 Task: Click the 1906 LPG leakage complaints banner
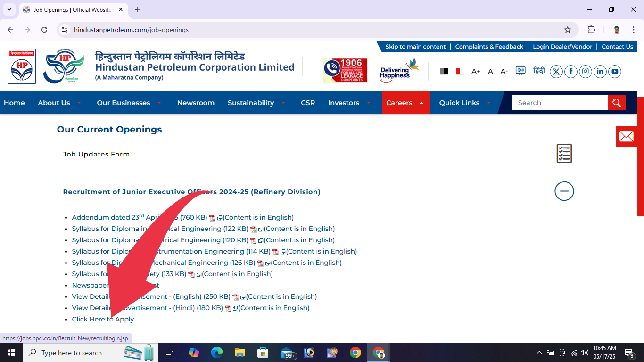(346, 71)
